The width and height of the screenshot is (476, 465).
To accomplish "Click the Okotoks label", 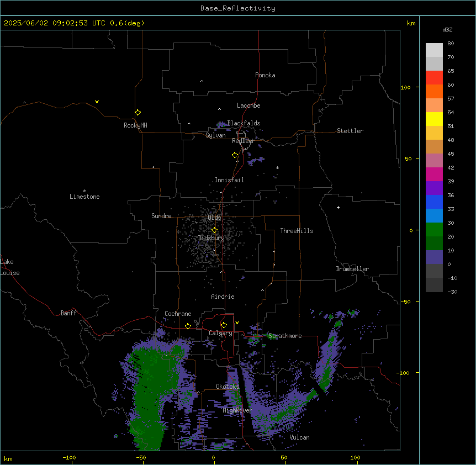I will pos(228,387).
